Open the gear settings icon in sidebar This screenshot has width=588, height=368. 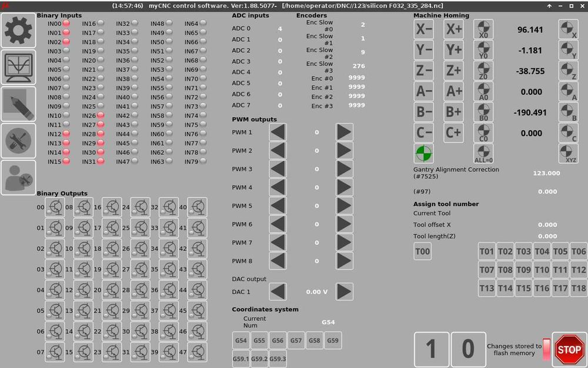(x=18, y=31)
